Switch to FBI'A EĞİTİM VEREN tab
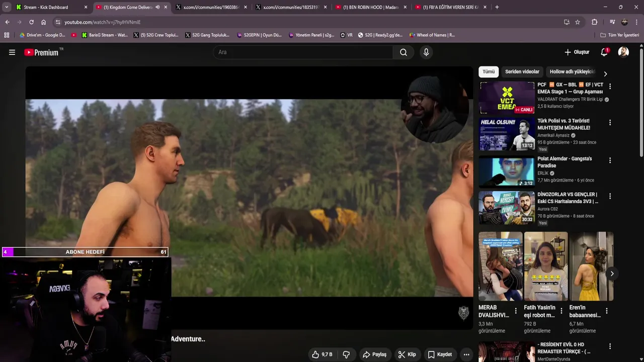The height and width of the screenshot is (362, 644). coord(450,7)
